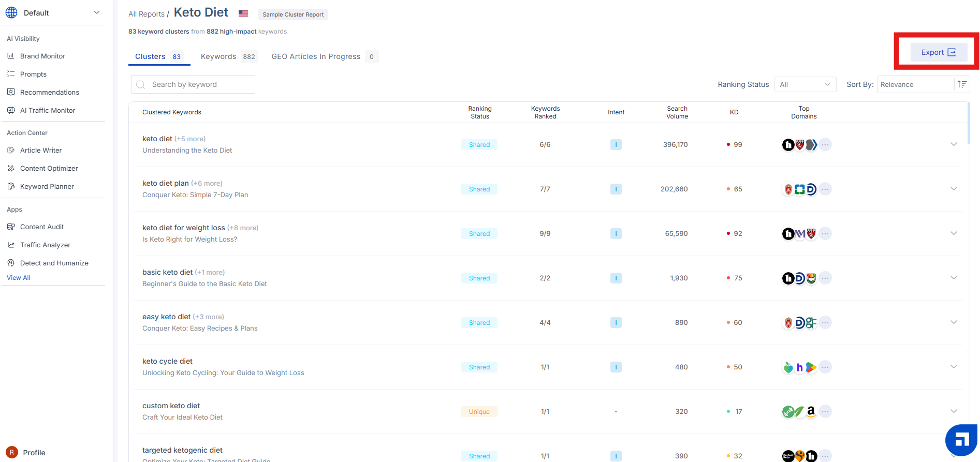Open Article Writer from the sidebar
Viewport: 980px width, 462px height.
(x=41, y=150)
